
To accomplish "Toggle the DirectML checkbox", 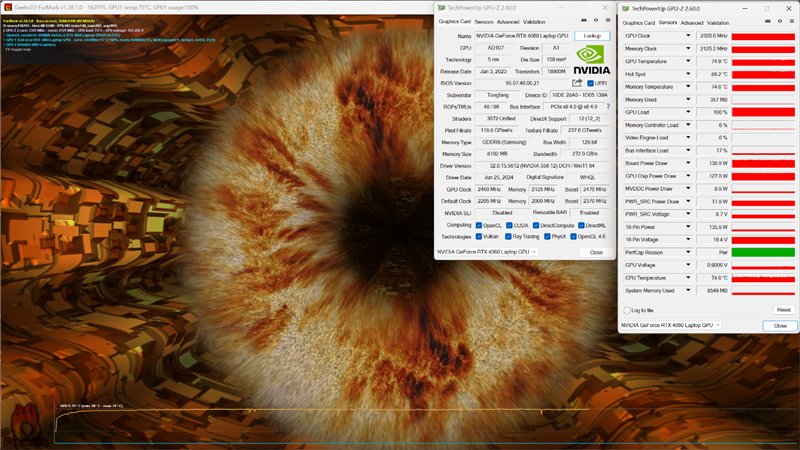I will 581,225.
